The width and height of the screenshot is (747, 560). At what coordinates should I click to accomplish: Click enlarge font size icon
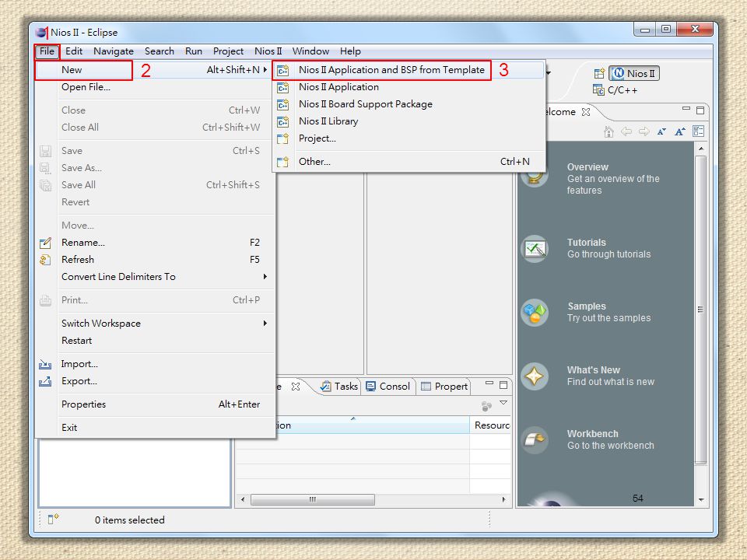click(x=680, y=131)
